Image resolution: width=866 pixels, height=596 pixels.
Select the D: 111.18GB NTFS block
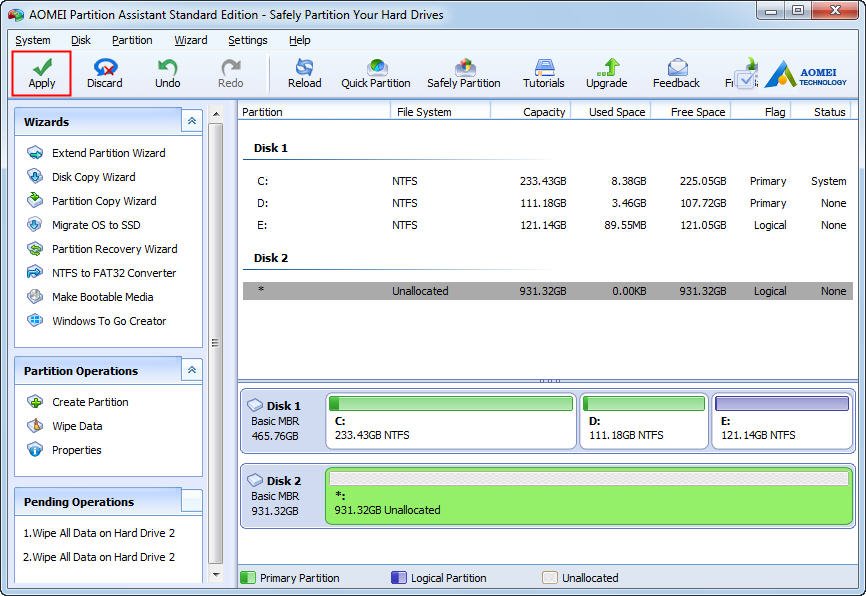click(x=644, y=421)
